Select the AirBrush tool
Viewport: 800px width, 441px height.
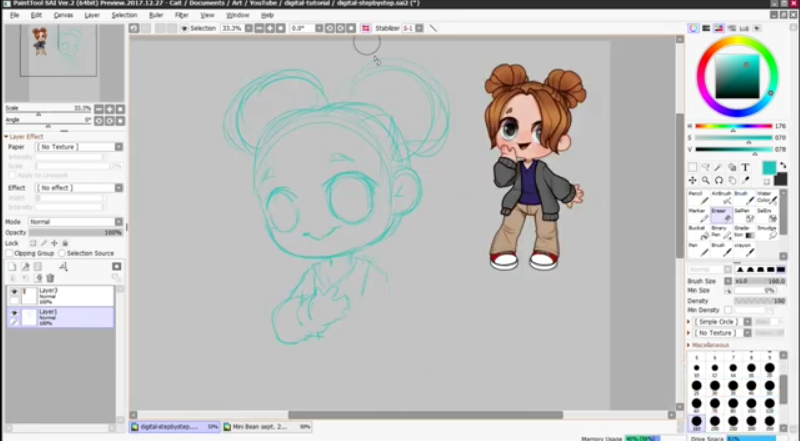point(721,198)
